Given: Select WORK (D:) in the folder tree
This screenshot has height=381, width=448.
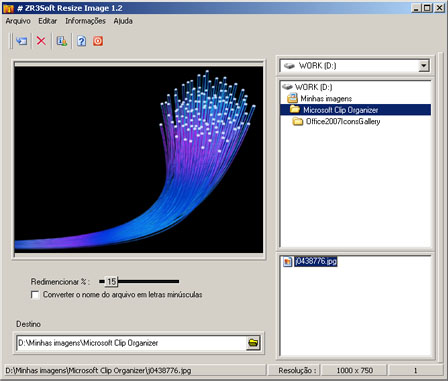Looking at the screenshot, I should pyautogui.click(x=313, y=87).
